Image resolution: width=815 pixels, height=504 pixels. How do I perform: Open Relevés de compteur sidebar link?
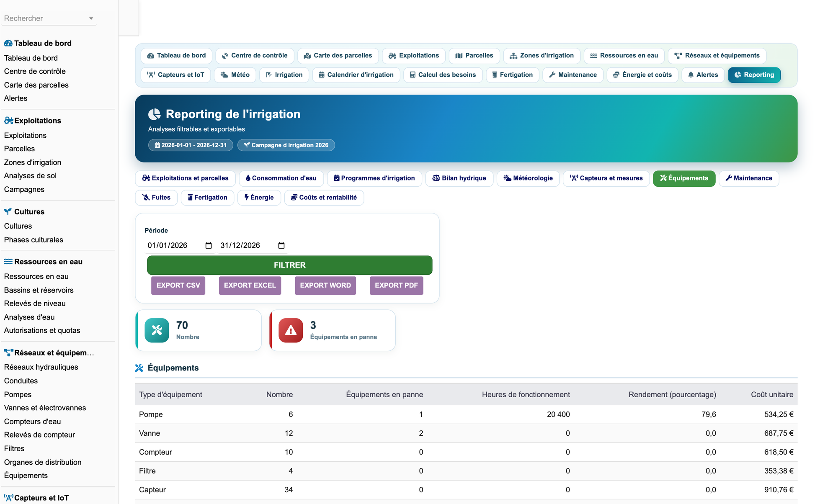(x=39, y=435)
